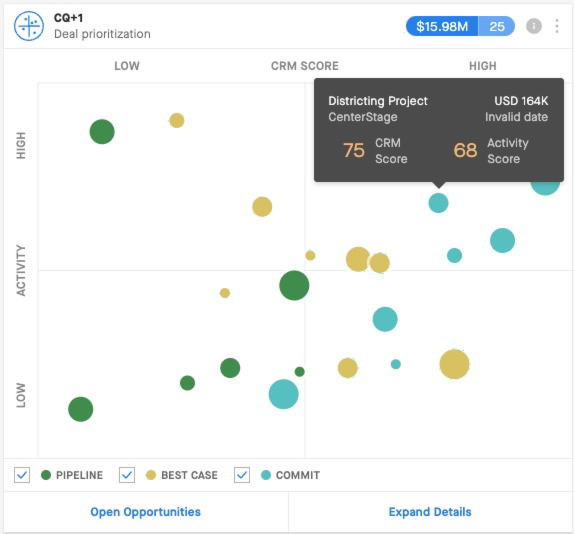The width and height of the screenshot is (574, 534).
Task: Click the CenterStage account name in tooltip
Action: 363,117
